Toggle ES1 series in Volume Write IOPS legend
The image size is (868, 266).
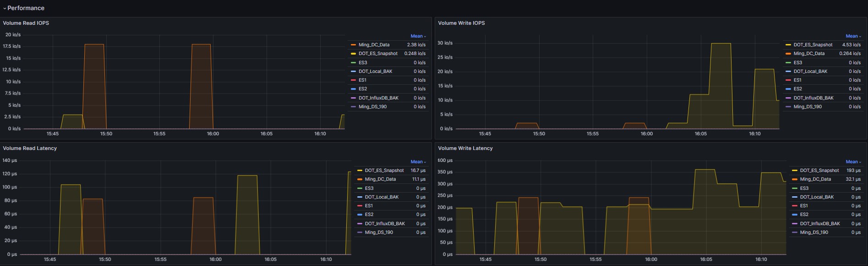pos(797,80)
